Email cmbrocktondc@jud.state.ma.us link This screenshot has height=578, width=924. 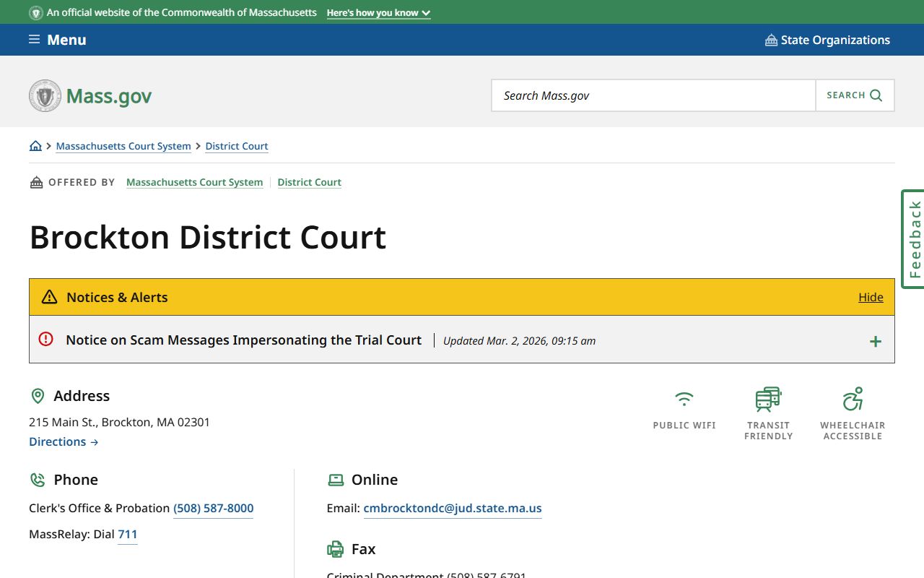(x=453, y=508)
